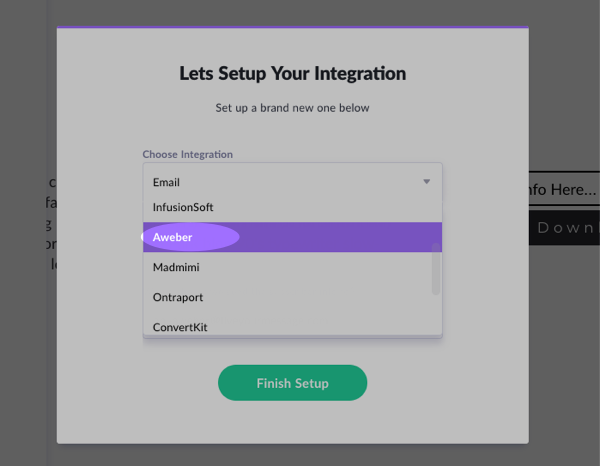The width and height of the screenshot is (600, 466).
Task: Choose the highlighted Aweber option
Action: 173,237
